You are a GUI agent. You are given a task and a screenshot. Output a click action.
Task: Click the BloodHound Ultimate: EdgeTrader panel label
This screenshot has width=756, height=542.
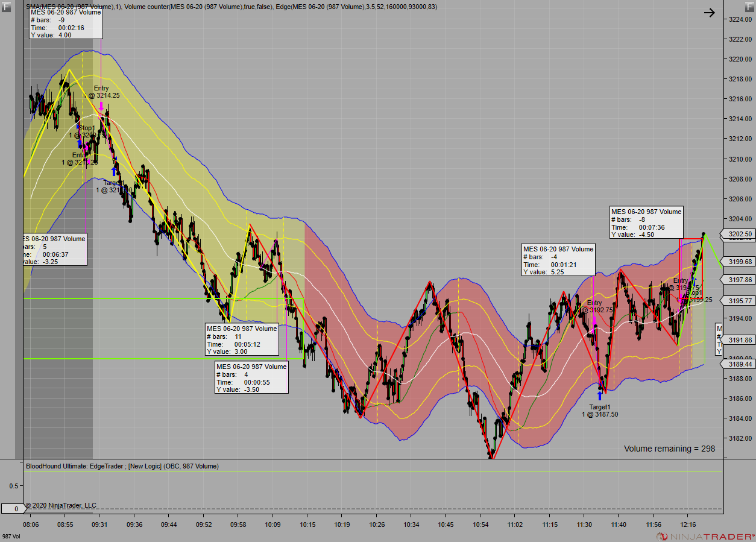pos(122,466)
